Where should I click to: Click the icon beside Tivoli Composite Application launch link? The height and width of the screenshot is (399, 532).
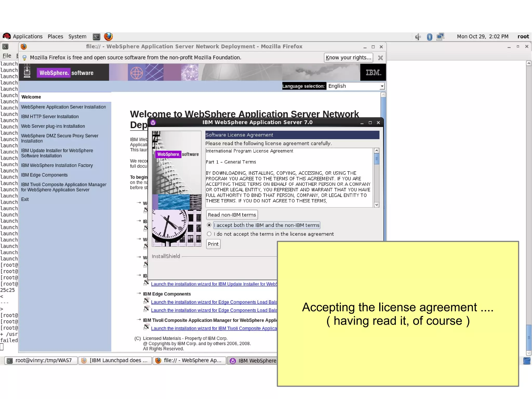coord(146,327)
